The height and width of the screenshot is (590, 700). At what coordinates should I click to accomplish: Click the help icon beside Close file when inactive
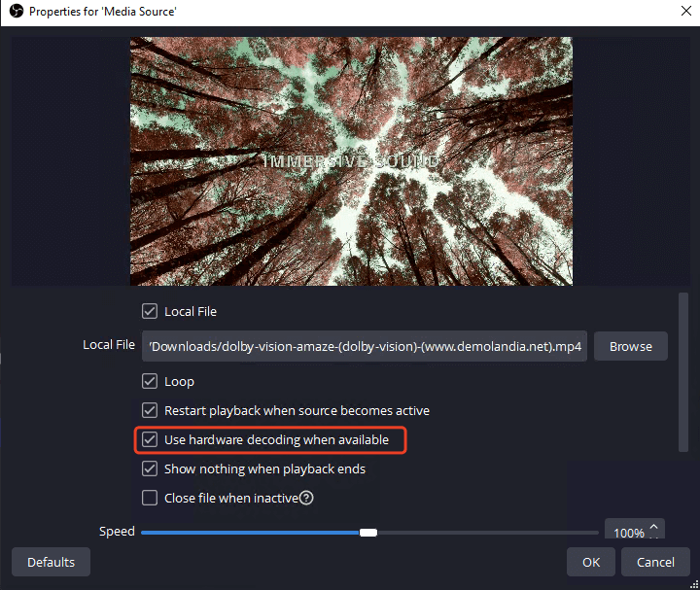click(x=306, y=499)
